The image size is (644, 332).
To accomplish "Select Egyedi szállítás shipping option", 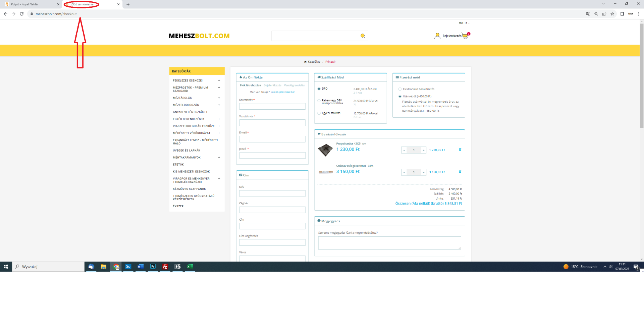I will 319,113.
